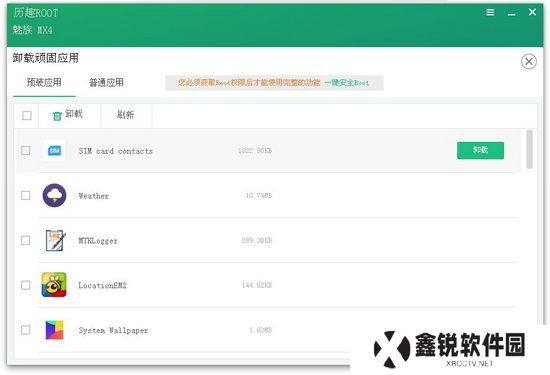Click the orange Root permission notice text
550x375 pixels.
point(249,83)
